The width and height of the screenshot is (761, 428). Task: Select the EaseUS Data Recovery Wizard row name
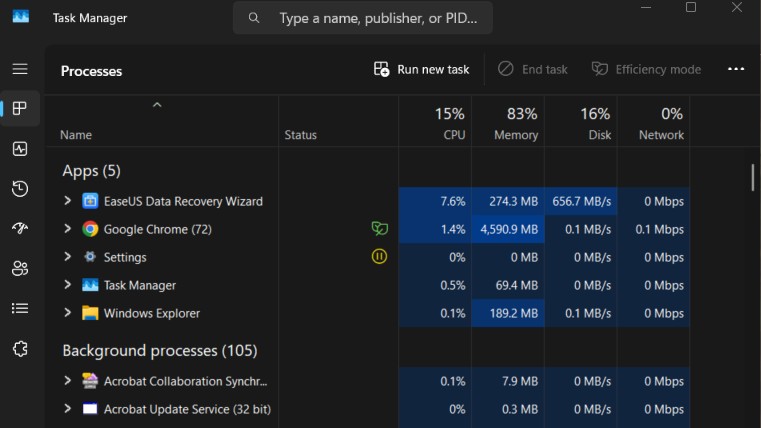click(183, 201)
